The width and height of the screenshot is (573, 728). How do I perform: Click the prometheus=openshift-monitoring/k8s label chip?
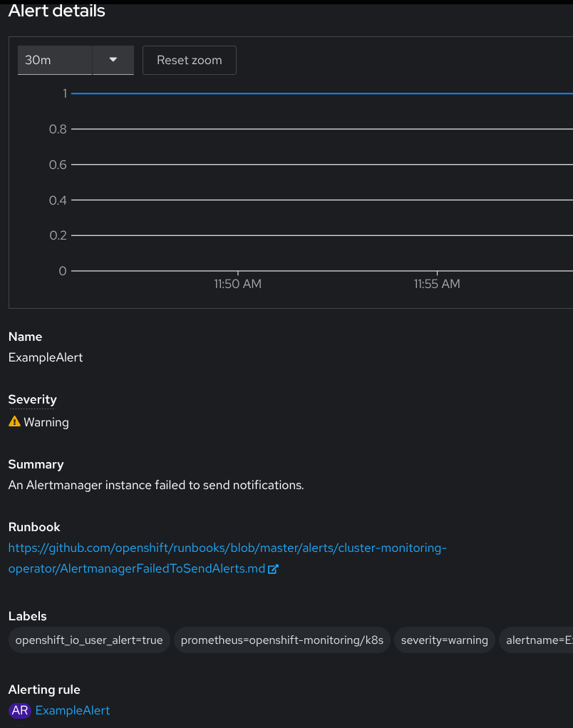(282, 640)
